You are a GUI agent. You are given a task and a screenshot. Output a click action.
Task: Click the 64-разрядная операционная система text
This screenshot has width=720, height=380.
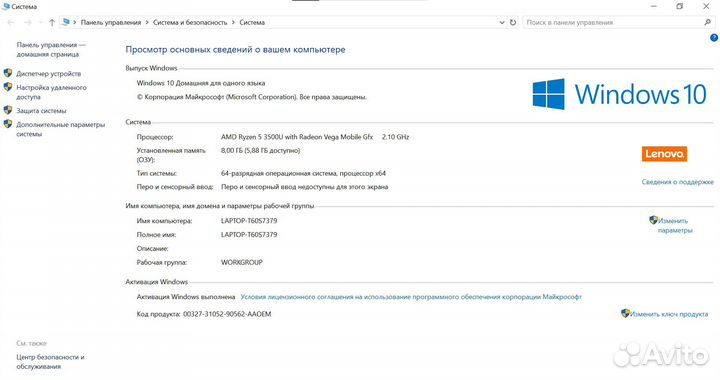click(303, 173)
